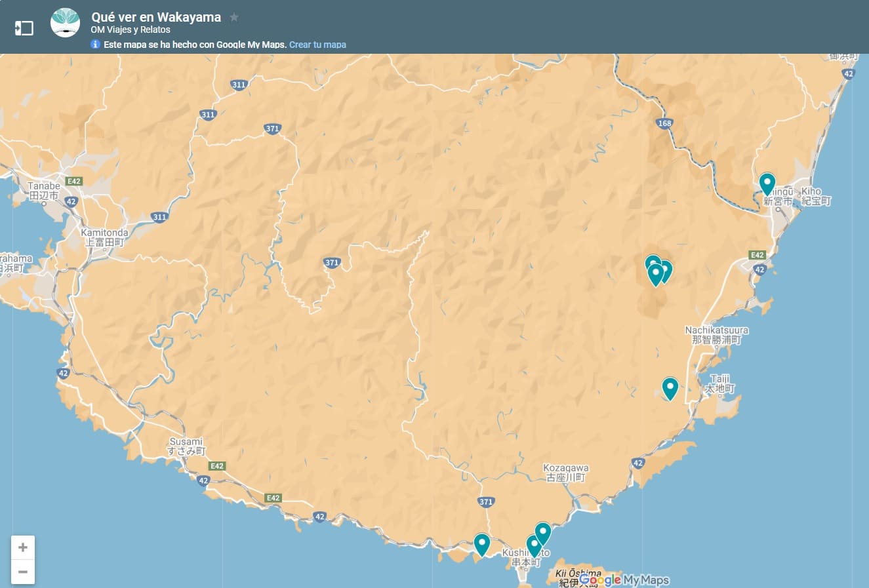Zoom out with the minus button
The height and width of the screenshot is (588, 869).
23,572
